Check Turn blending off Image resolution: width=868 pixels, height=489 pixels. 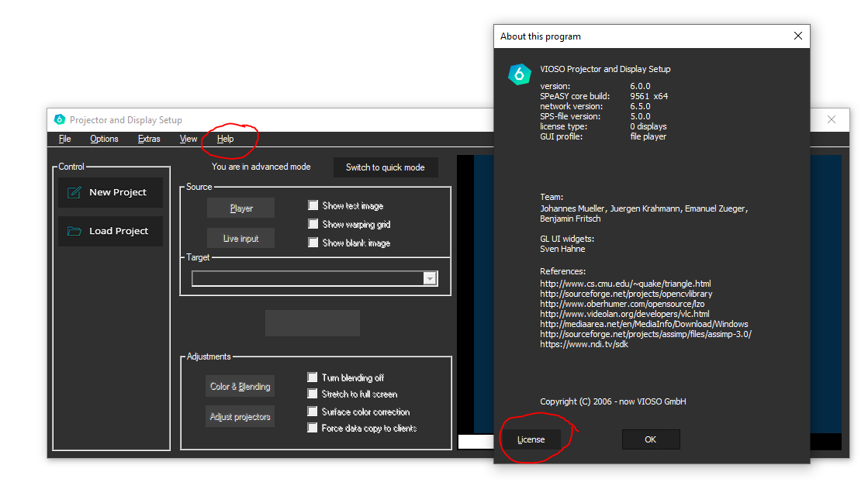[x=313, y=377]
